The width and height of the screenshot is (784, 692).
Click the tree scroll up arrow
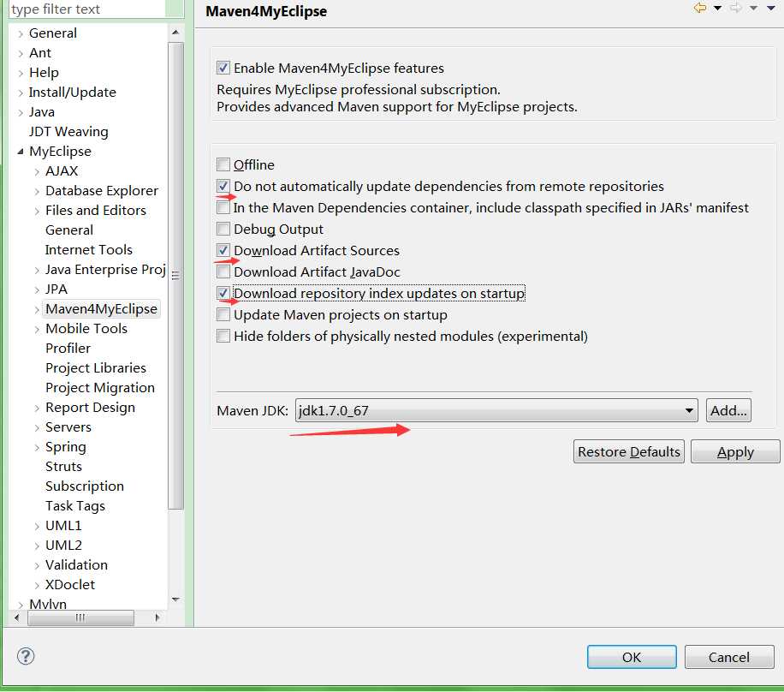(175, 33)
